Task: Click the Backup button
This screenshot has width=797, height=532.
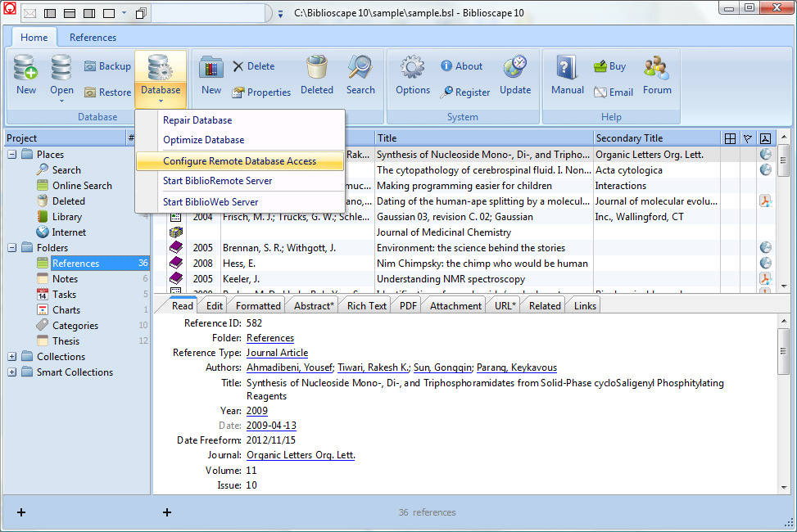Action: (108, 66)
